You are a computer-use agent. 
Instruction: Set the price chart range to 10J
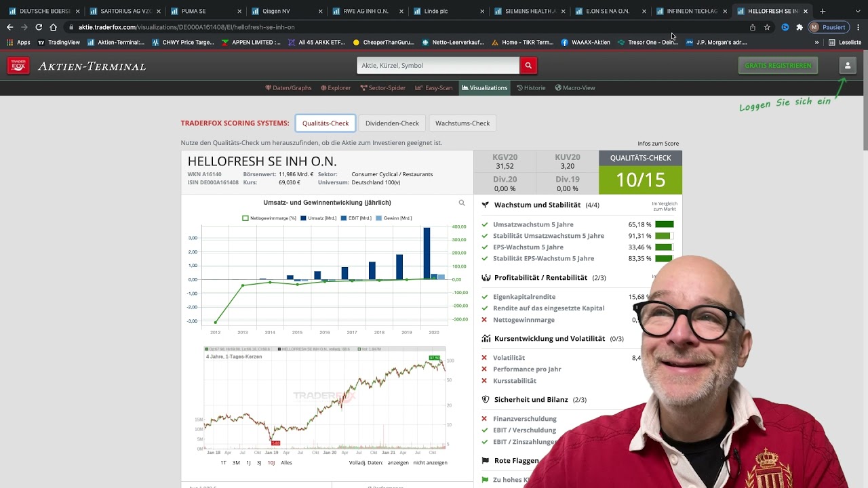coord(271,462)
